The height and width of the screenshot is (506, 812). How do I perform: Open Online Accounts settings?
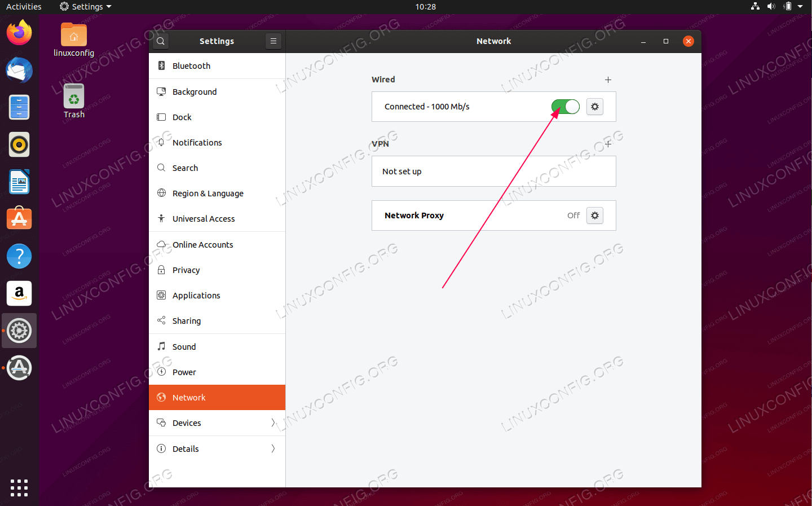click(x=217, y=244)
